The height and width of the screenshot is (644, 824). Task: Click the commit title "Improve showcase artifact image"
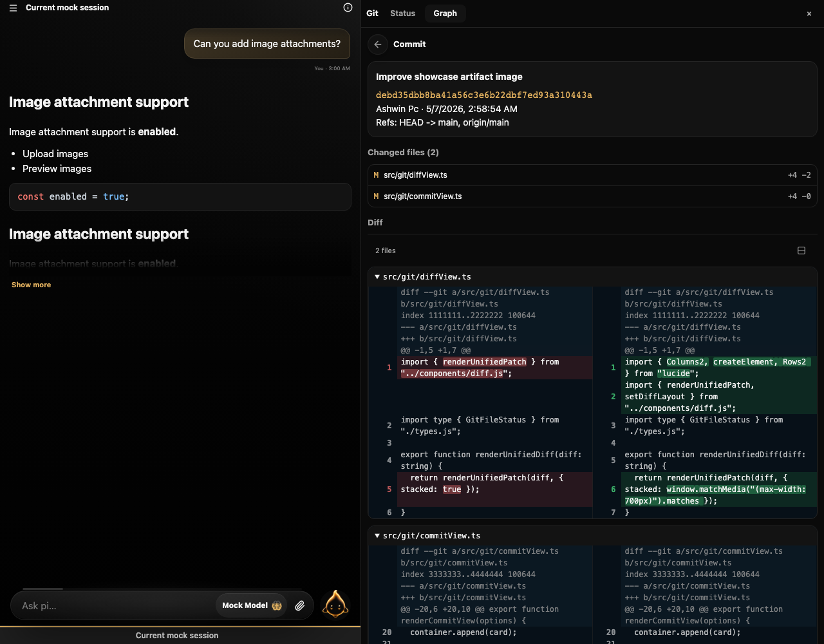(449, 77)
